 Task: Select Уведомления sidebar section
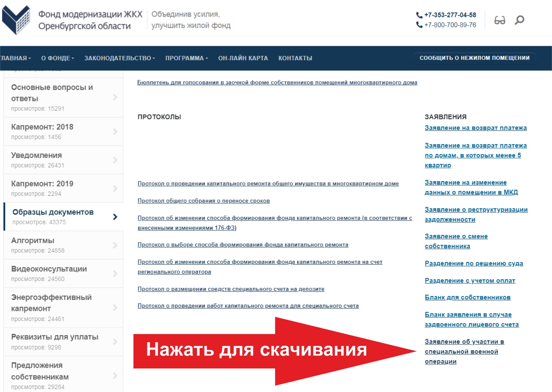[63, 160]
